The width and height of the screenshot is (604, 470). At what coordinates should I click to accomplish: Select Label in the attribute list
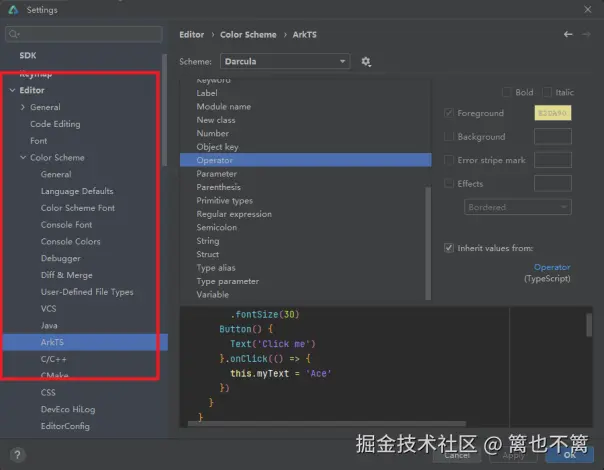207,93
